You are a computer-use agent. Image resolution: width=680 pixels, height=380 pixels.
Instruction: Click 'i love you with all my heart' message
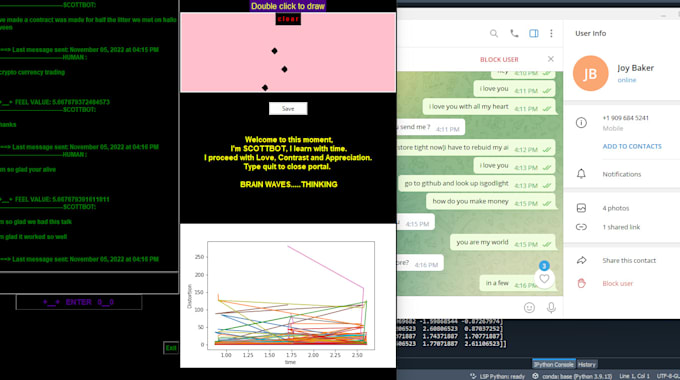(489, 107)
